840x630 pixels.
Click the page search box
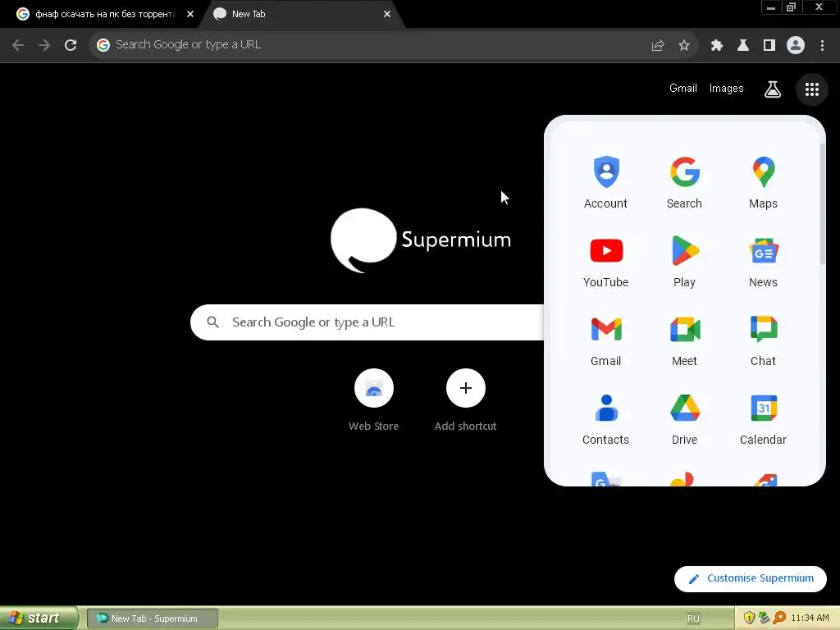(x=367, y=322)
